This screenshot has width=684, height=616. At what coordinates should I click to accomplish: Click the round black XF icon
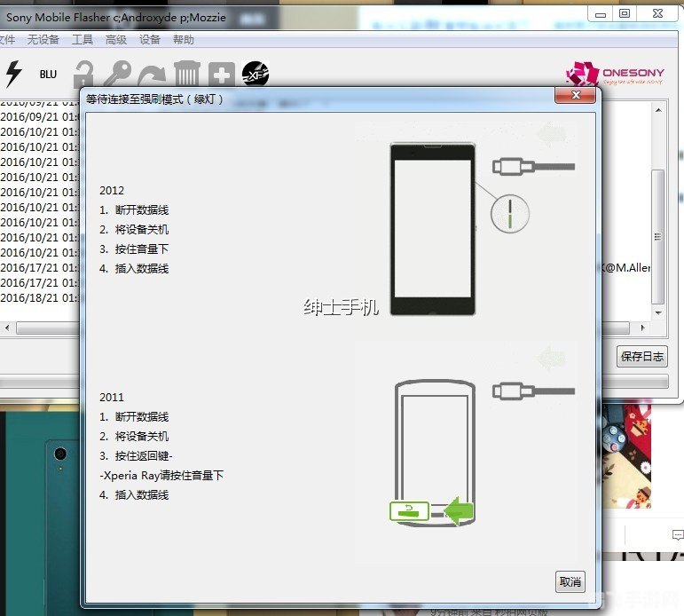coord(256,75)
